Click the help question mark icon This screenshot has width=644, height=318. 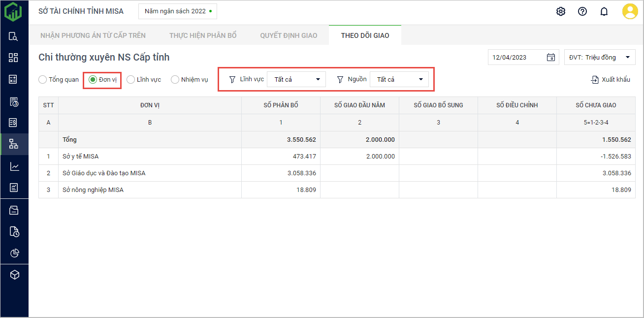[582, 11]
